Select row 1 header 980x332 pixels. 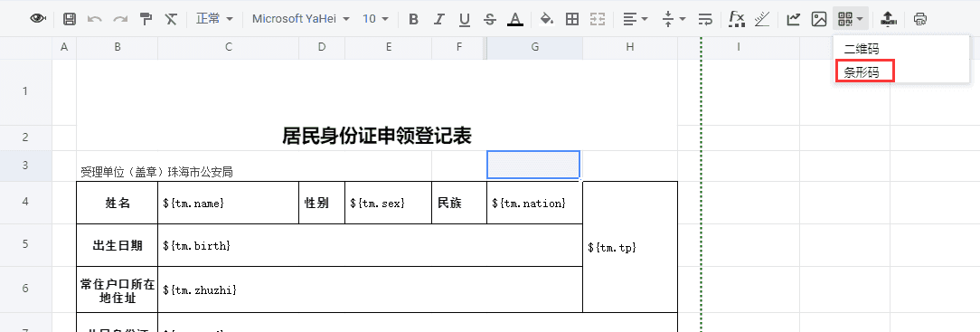pyautogui.click(x=25, y=92)
